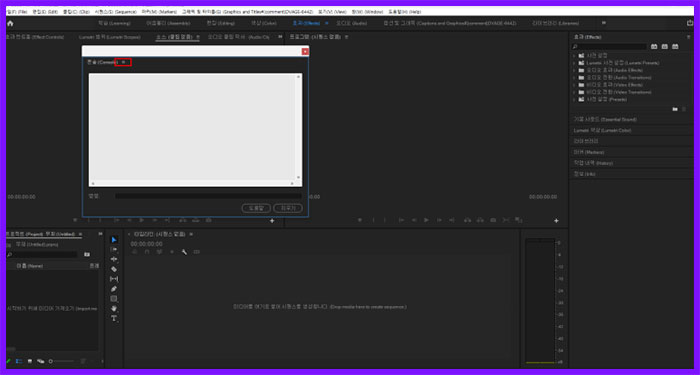Switch Project panel to List view
This screenshot has height=375, width=700.
point(19,361)
